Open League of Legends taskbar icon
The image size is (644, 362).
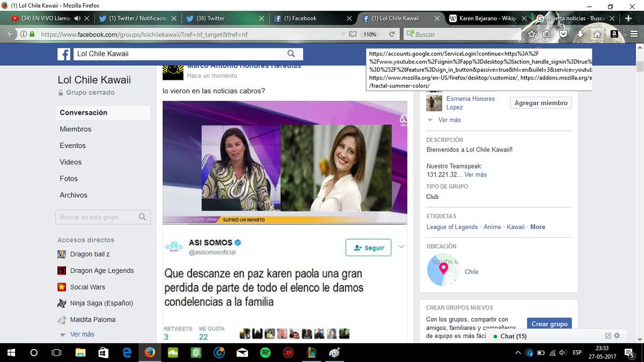[311, 353]
